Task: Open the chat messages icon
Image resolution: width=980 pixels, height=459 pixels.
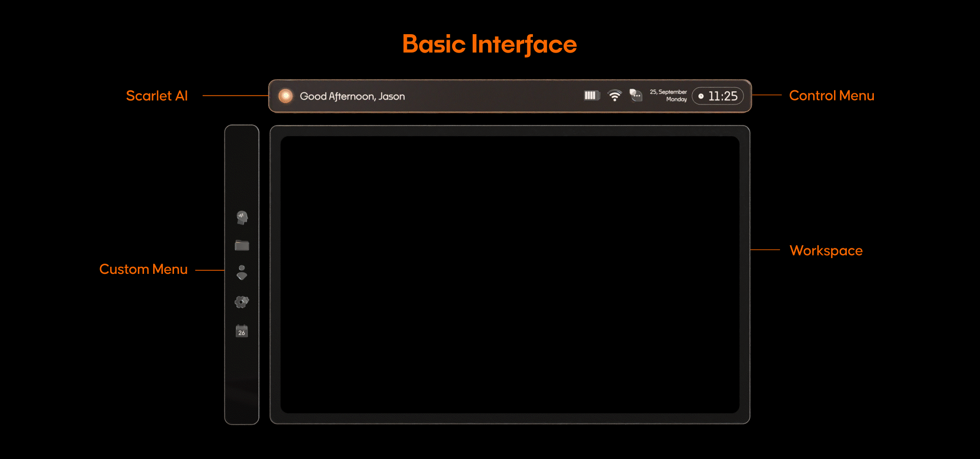Action: tap(635, 95)
